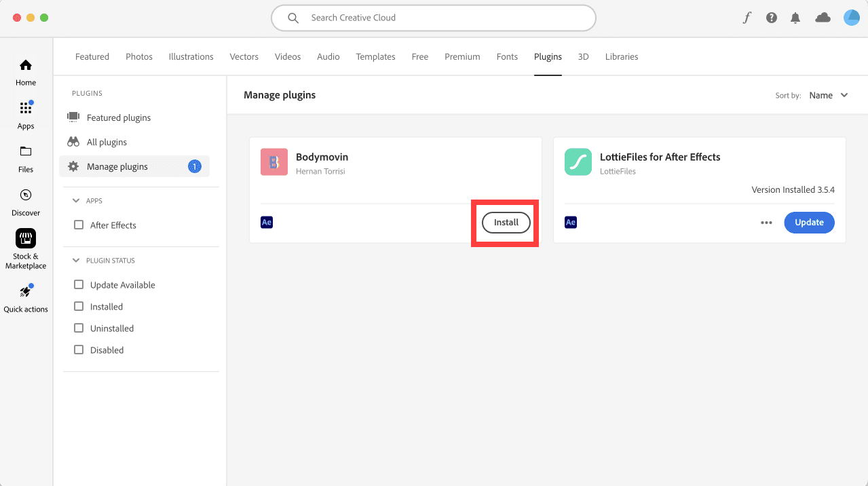Open the Discover section
The height and width of the screenshot is (486, 868).
click(26, 202)
